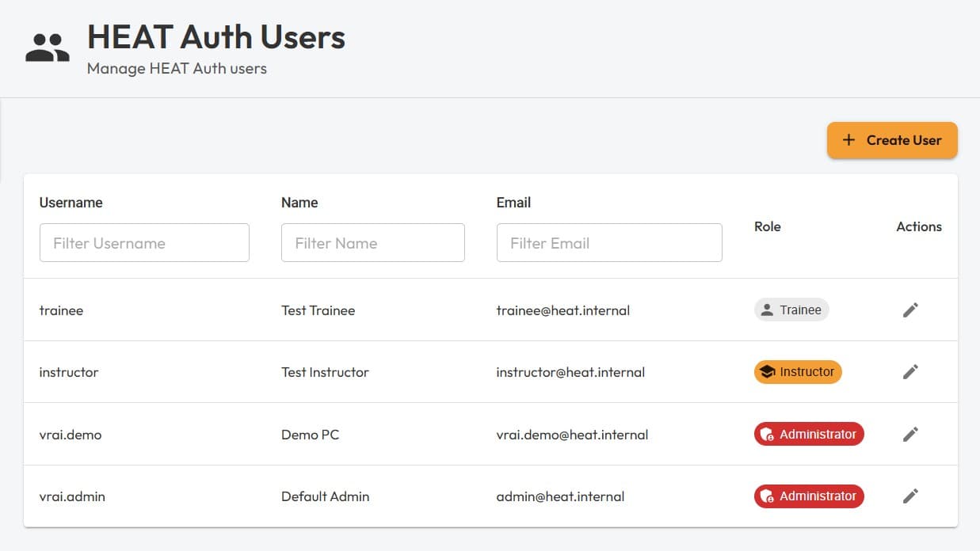Image resolution: width=980 pixels, height=551 pixels.
Task: Click the Username column header
Action: pyautogui.click(x=71, y=203)
